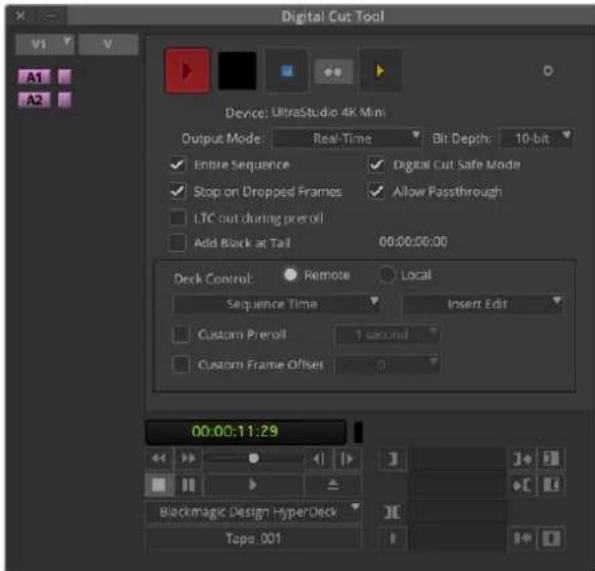Stop the deck transport

pyautogui.click(x=159, y=484)
